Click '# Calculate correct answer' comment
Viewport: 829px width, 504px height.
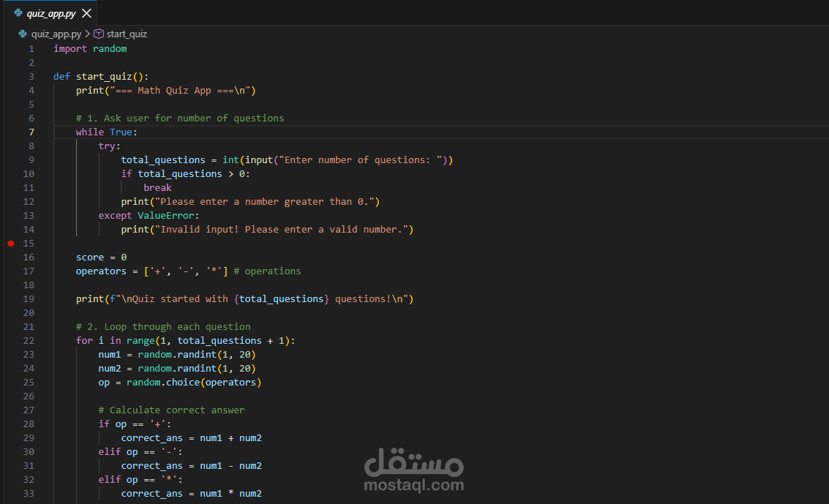[x=172, y=410]
